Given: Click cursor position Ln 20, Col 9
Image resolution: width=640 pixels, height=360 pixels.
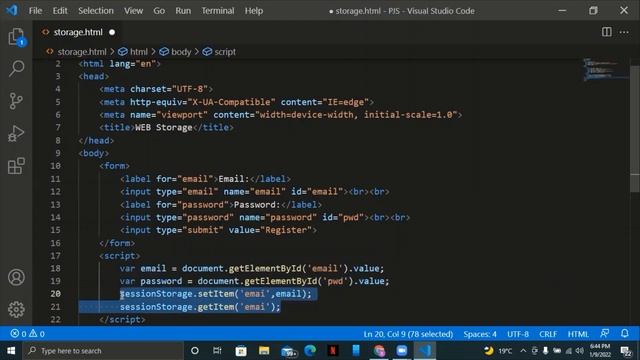Looking at the screenshot, I should [408, 334].
